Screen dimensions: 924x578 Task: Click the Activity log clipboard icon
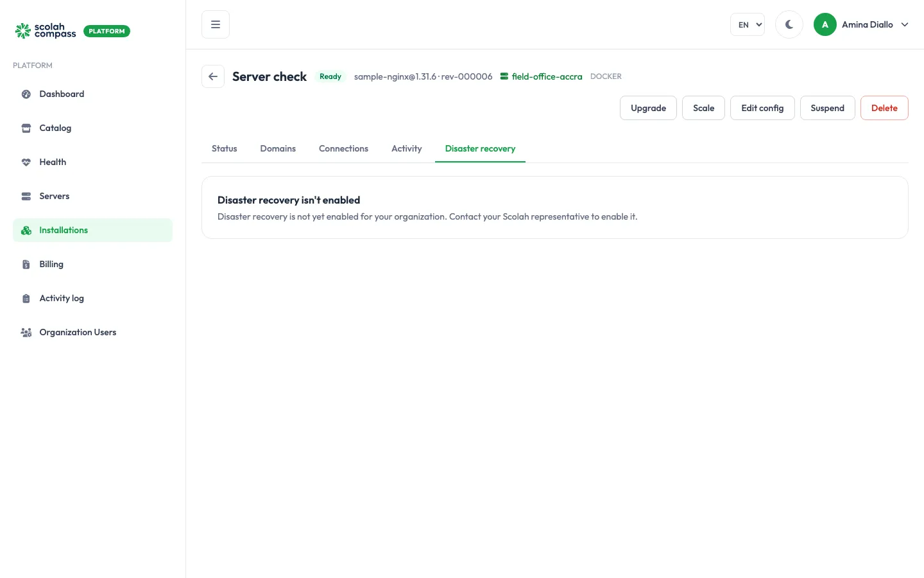coord(26,299)
